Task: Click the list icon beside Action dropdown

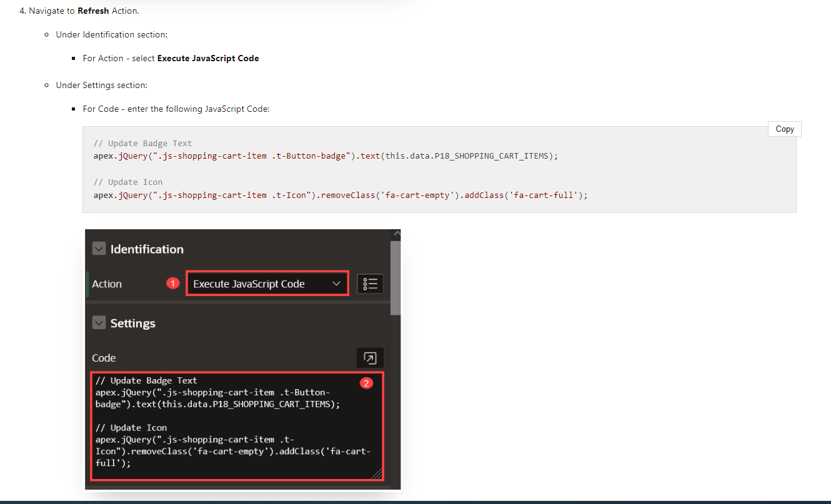Action: point(370,284)
